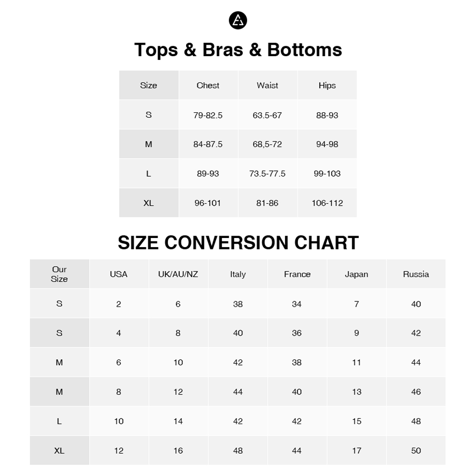Select the Hips column header

[x=327, y=86]
